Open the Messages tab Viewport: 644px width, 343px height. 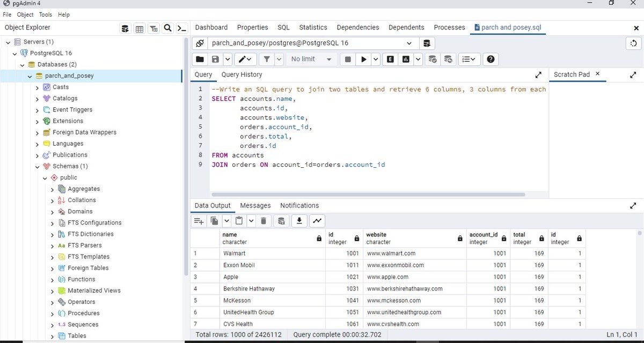tap(255, 205)
